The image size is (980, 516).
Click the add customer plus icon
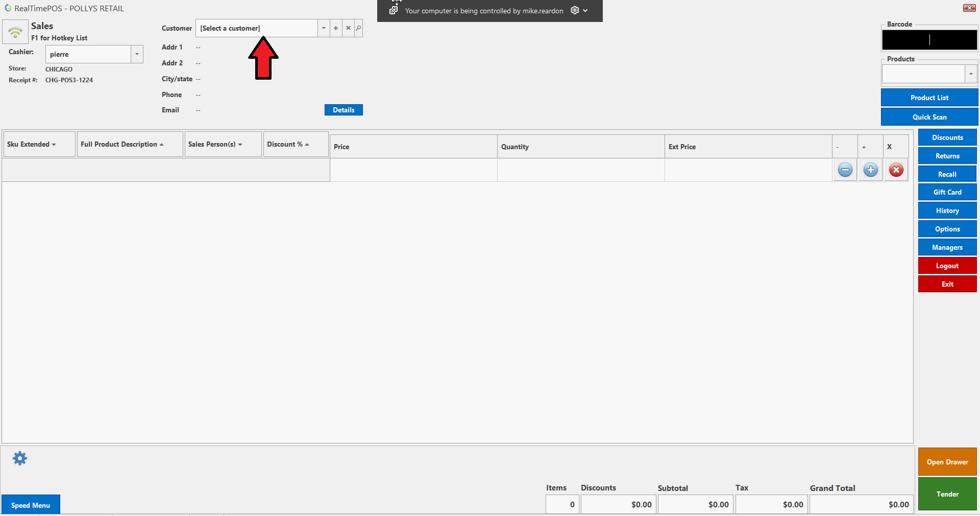coord(336,28)
